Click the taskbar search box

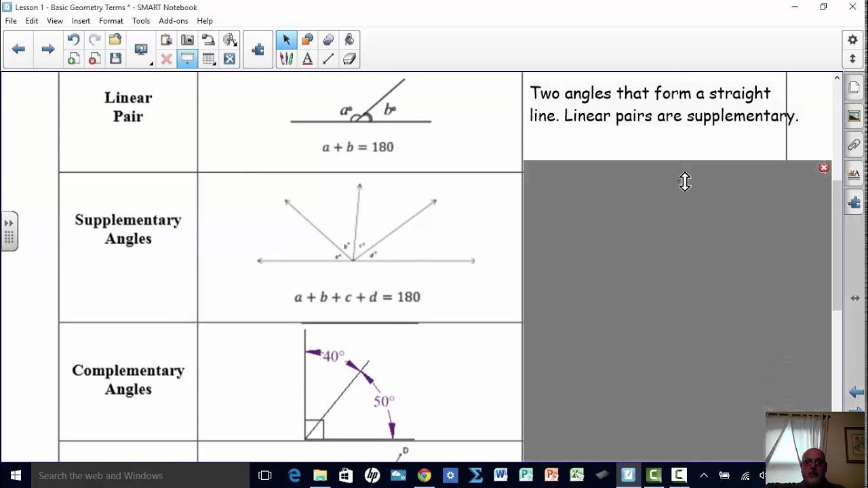[x=141, y=476]
